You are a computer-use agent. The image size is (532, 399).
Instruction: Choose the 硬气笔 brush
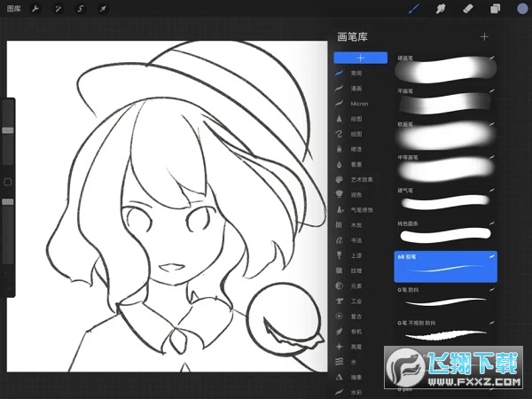pos(445,201)
